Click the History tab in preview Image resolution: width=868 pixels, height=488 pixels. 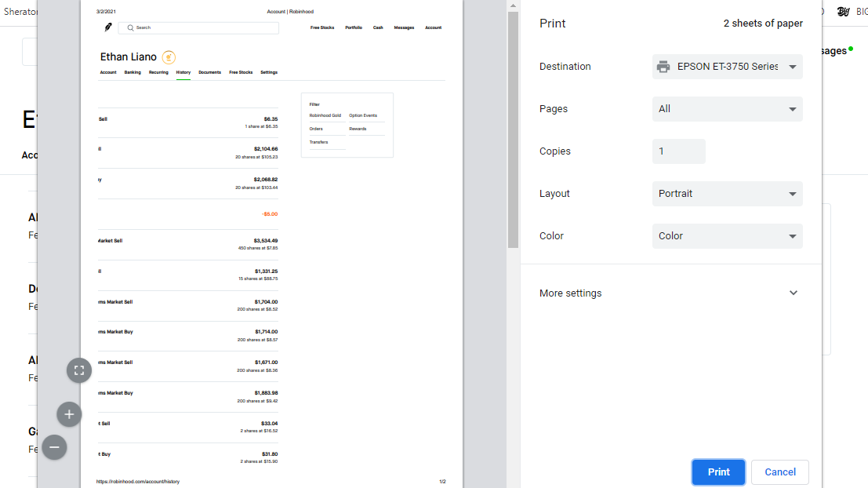(x=183, y=72)
